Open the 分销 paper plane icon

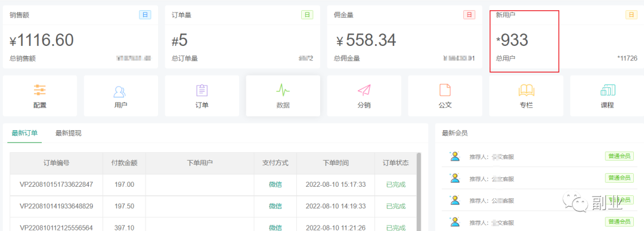(364, 90)
